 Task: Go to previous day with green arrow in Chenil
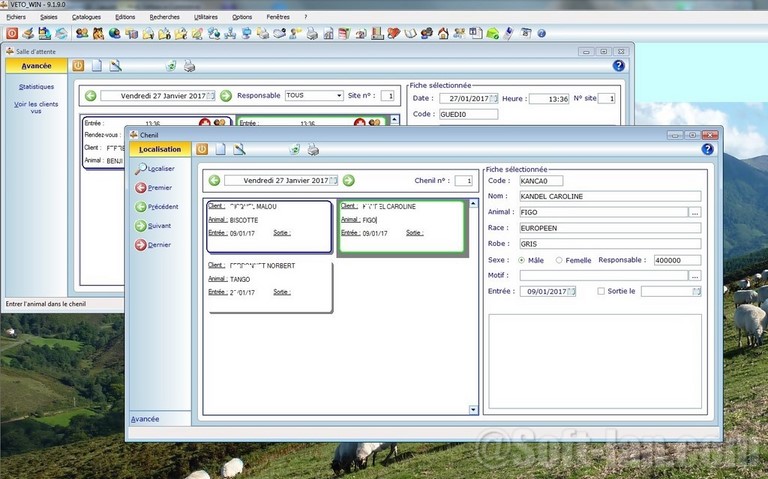(x=214, y=181)
